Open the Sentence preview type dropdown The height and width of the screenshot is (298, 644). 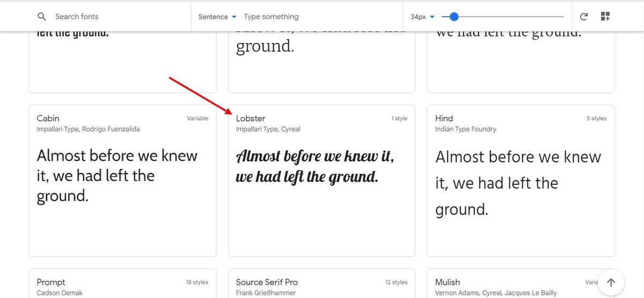point(217,17)
